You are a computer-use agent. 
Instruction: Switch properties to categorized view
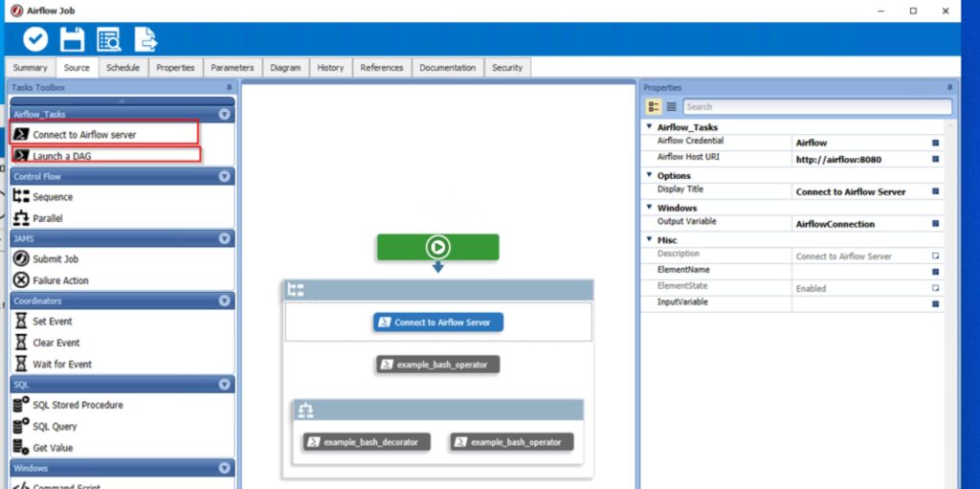pos(654,107)
